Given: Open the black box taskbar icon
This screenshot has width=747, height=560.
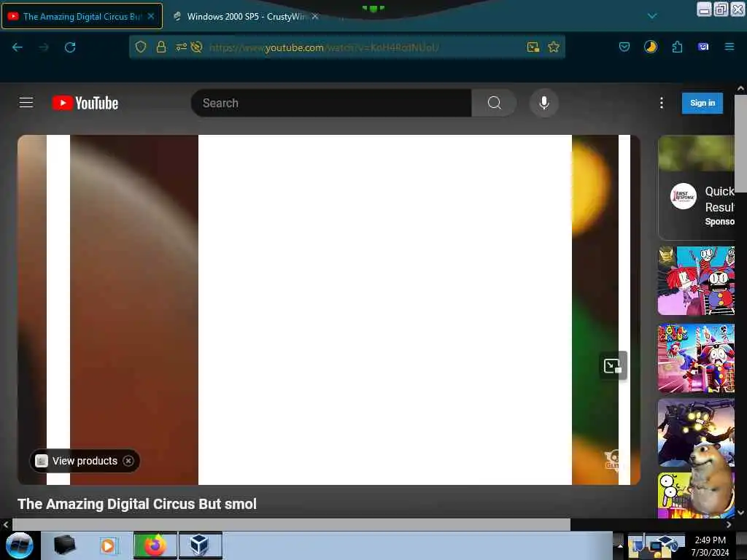Looking at the screenshot, I should 64,545.
